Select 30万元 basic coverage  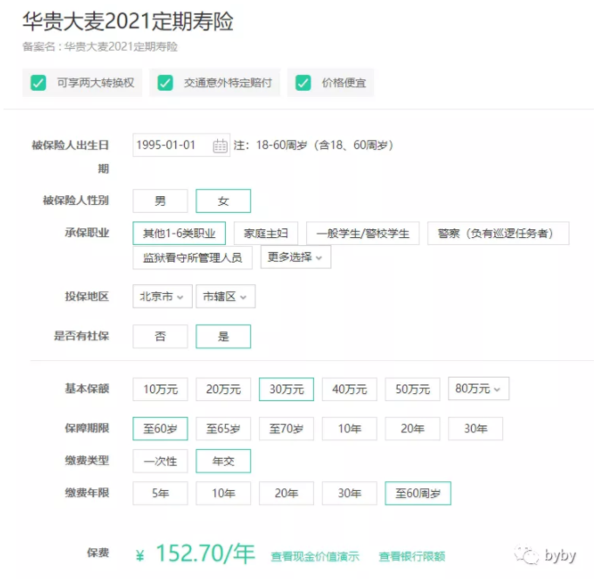287,389
